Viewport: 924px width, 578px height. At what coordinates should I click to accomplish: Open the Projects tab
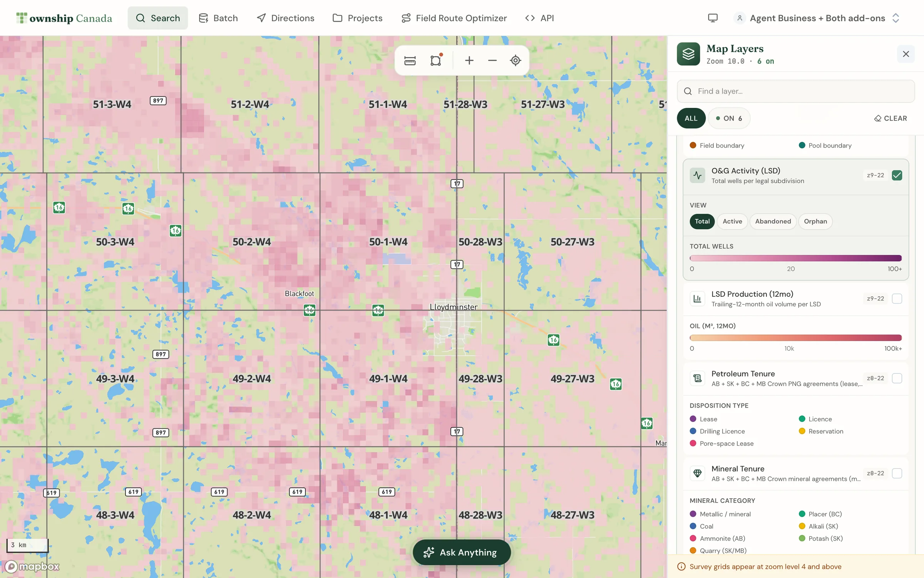coord(358,18)
